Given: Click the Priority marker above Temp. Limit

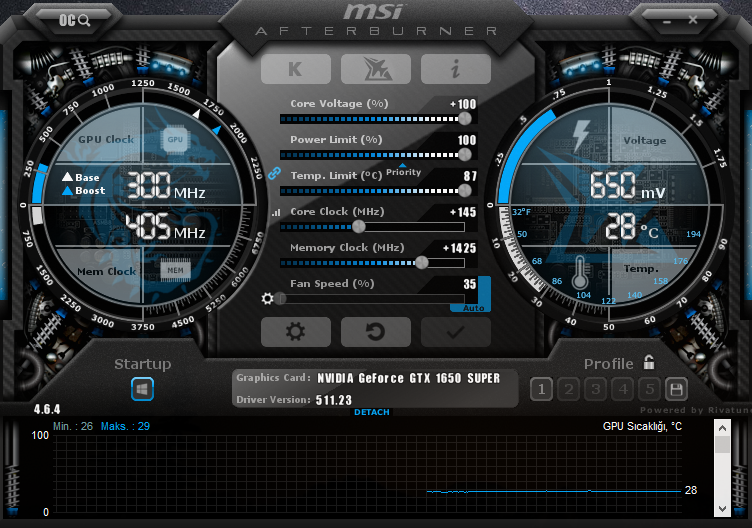Looking at the screenshot, I should click(x=403, y=171).
